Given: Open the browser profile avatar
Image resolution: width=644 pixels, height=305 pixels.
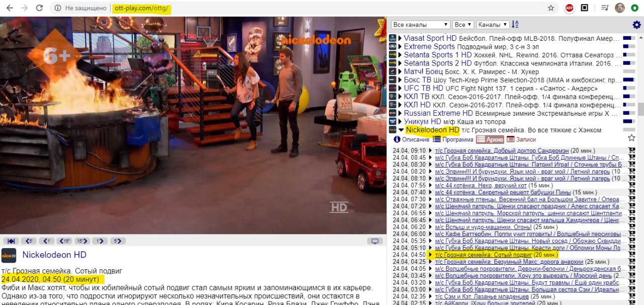Looking at the screenshot, I should point(620,8).
